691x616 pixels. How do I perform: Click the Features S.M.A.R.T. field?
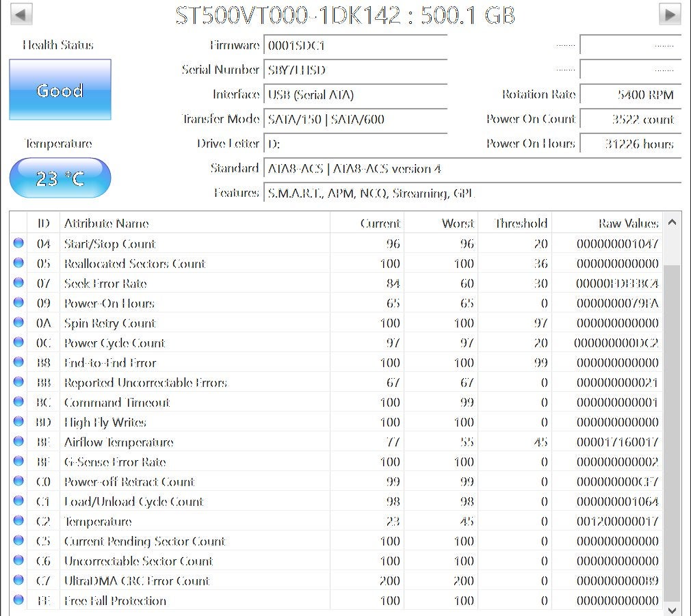click(473, 193)
